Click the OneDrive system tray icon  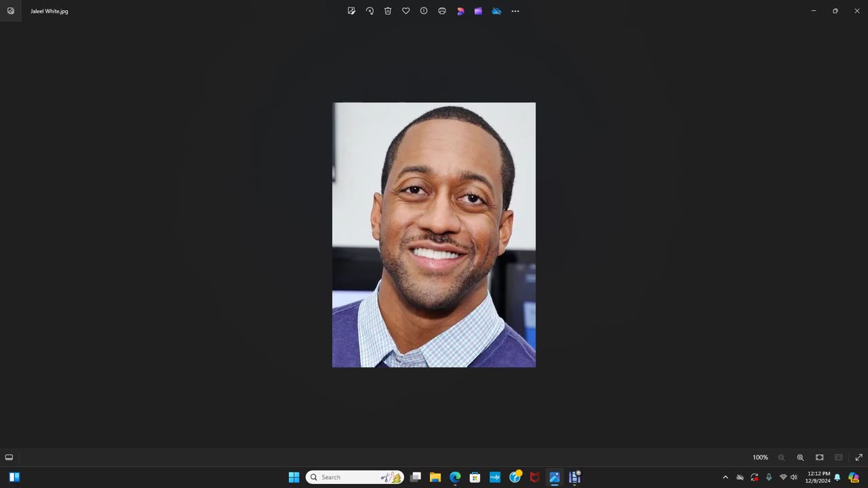[740, 477]
